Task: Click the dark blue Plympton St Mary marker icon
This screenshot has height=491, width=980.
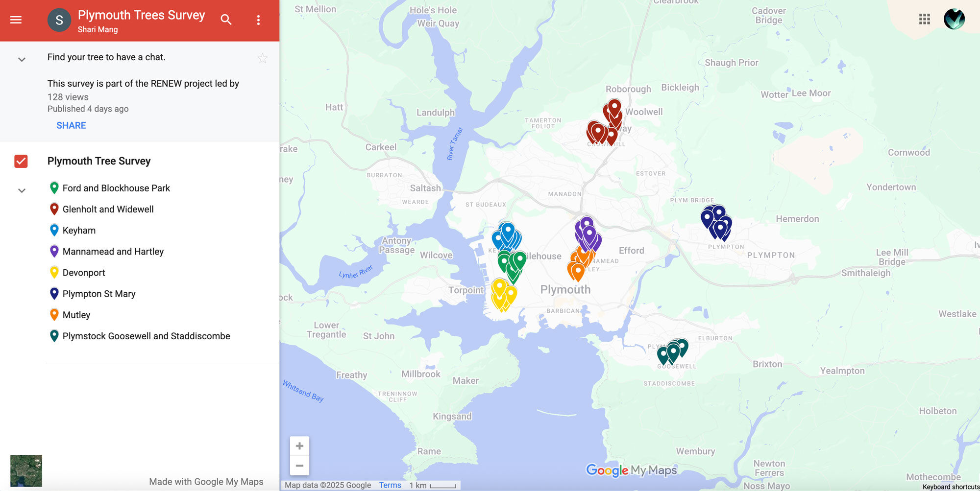Action: tap(54, 293)
